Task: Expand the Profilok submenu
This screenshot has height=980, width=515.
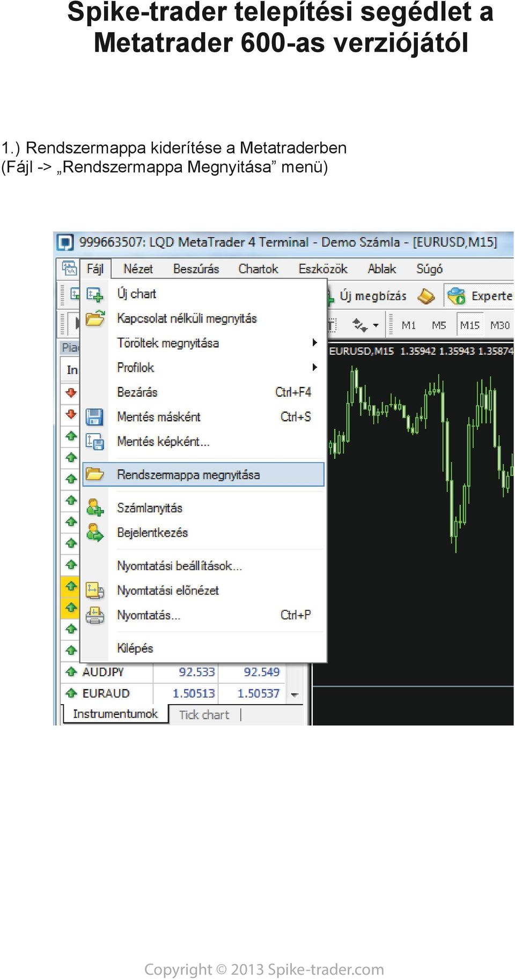Action: [204, 368]
